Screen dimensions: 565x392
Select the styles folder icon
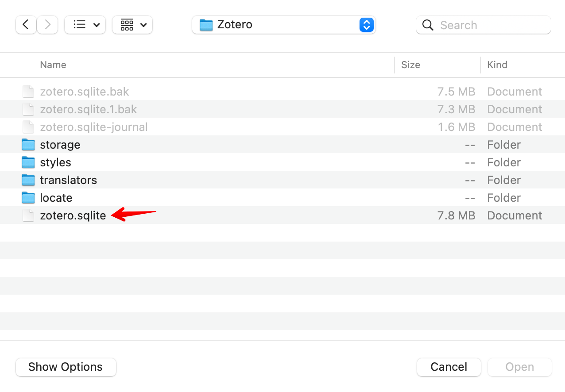(28, 162)
